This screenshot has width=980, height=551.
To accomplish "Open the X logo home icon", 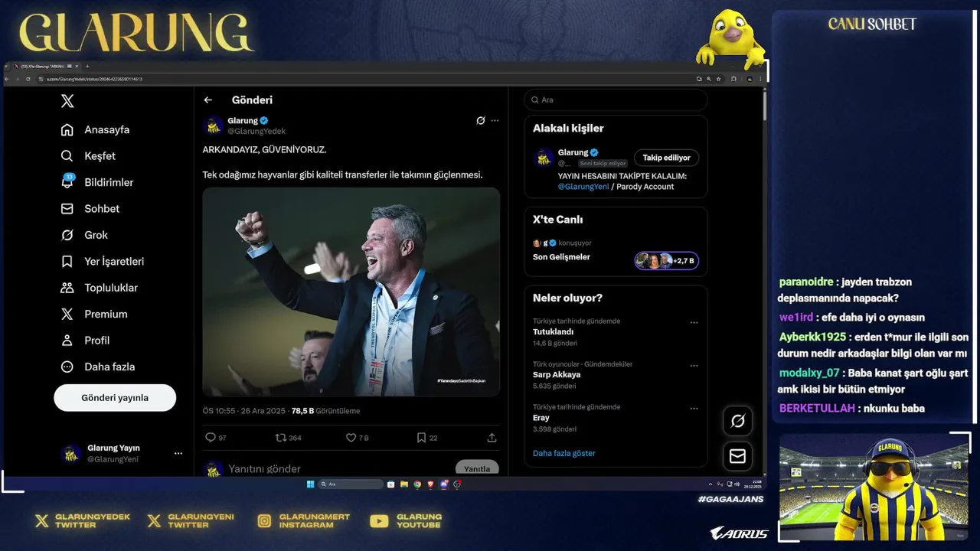I will [x=67, y=101].
